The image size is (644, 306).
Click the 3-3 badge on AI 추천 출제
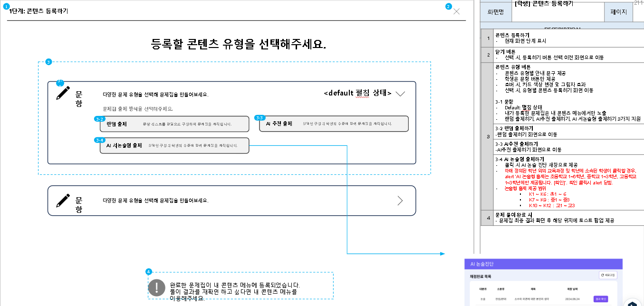(260, 118)
